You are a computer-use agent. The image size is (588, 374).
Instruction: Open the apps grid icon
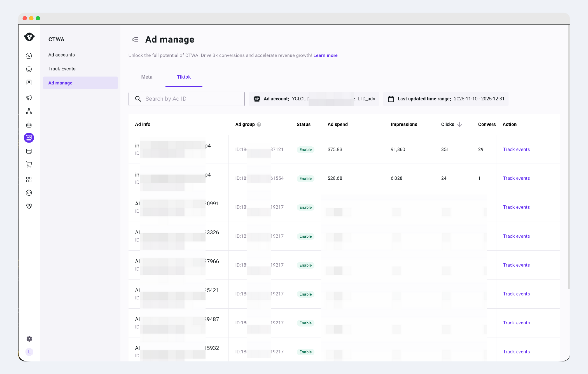point(29,180)
